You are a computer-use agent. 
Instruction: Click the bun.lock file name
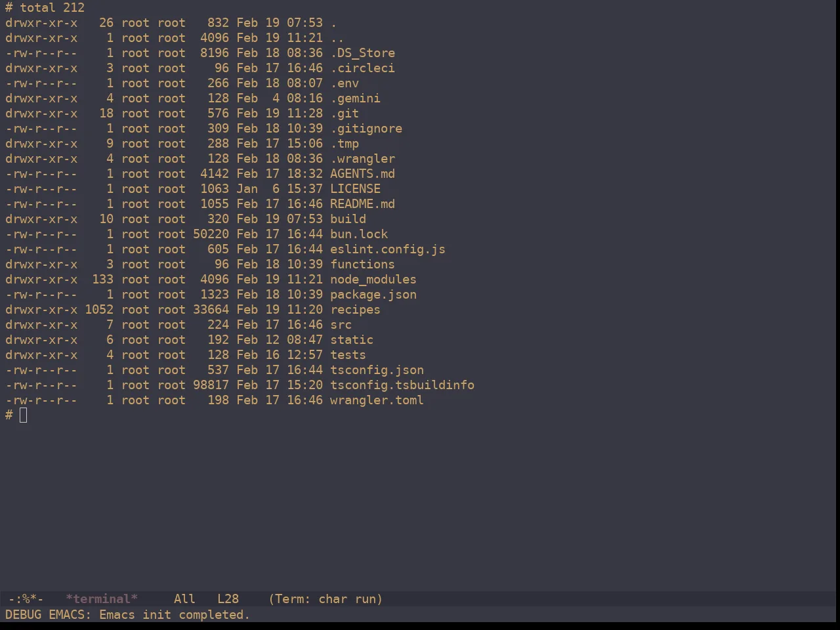(x=359, y=234)
